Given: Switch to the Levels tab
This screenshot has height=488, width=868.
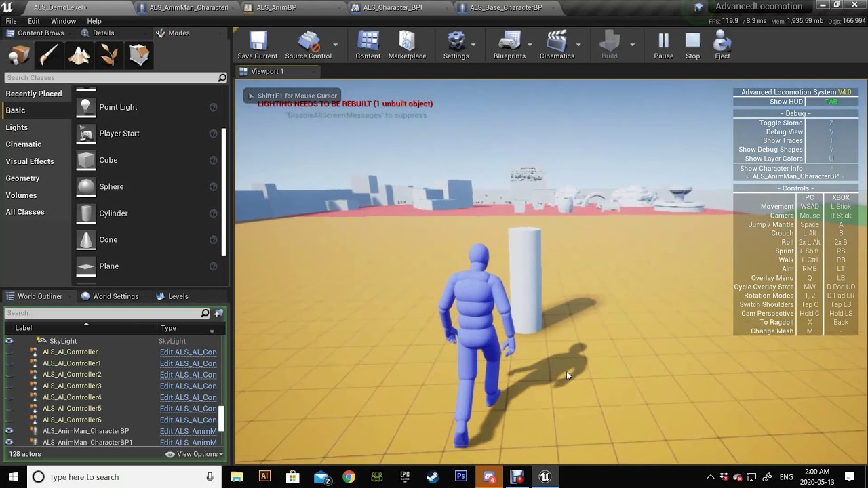Looking at the screenshot, I should (172, 296).
